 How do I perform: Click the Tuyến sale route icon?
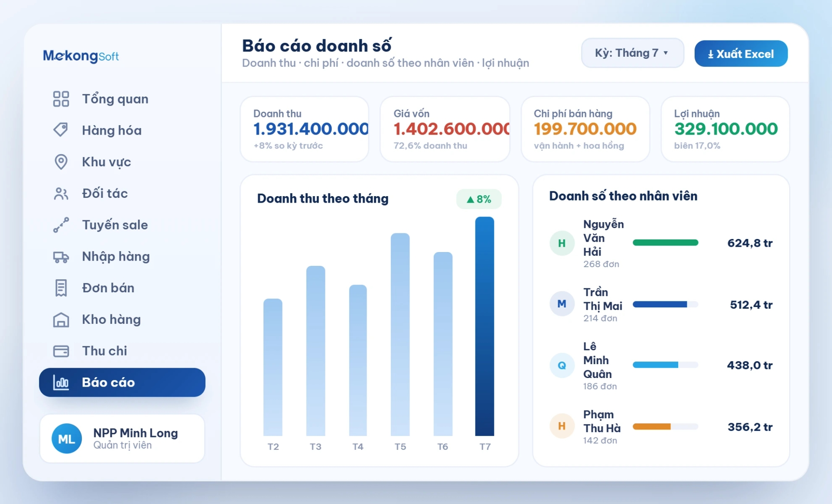click(61, 225)
